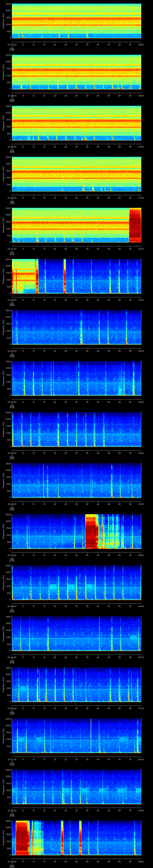Click the 22:52:00 start time label
Screen dimensions: 153x868
pyautogui.click(x=12, y=810)
